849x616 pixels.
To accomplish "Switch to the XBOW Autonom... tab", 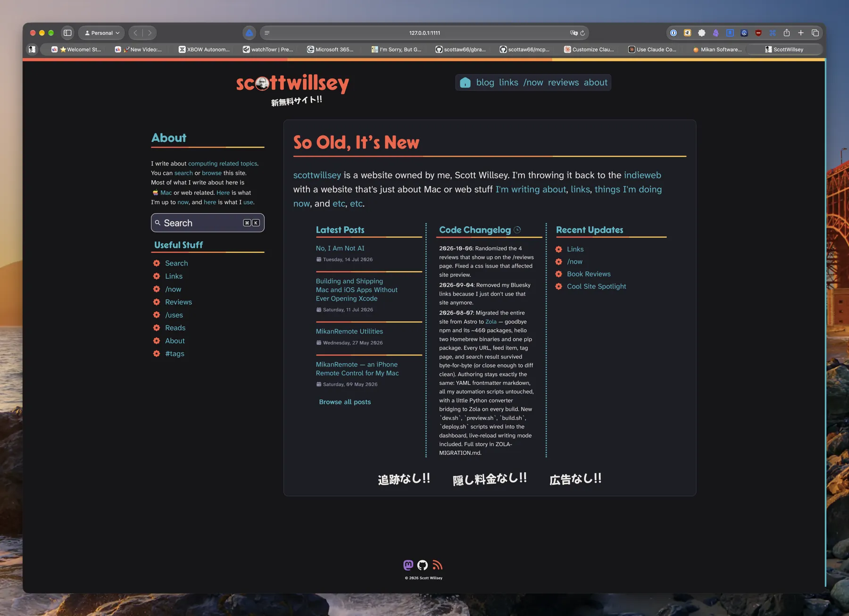I will pos(204,49).
